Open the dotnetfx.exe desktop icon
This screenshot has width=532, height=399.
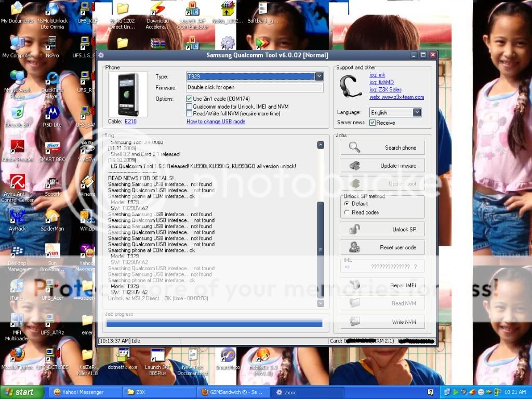coord(123,360)
